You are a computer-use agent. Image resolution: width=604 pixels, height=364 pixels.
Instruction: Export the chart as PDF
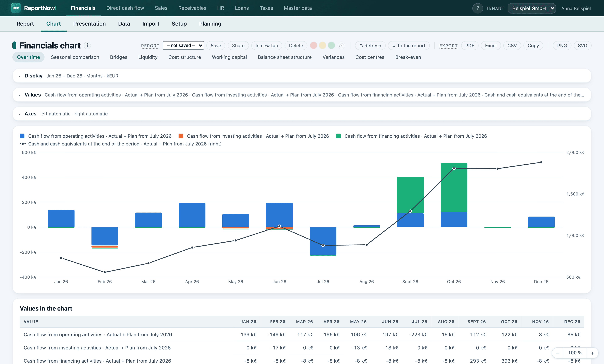coord(469,45)
